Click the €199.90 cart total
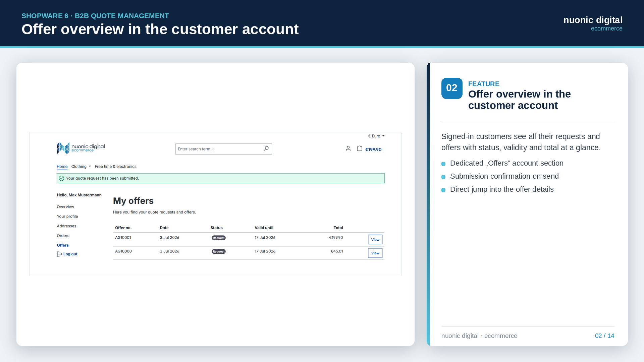 (x=373, y=149)
